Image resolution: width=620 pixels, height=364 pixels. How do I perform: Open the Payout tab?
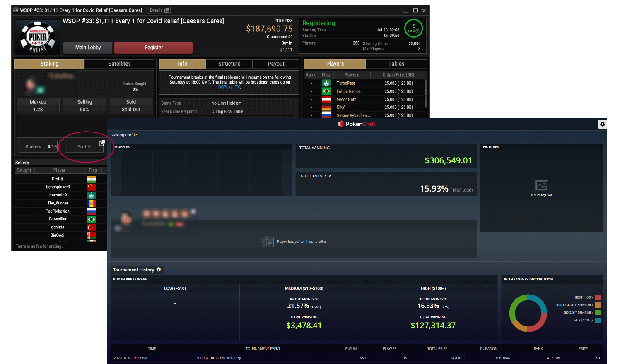pos(276,64)
